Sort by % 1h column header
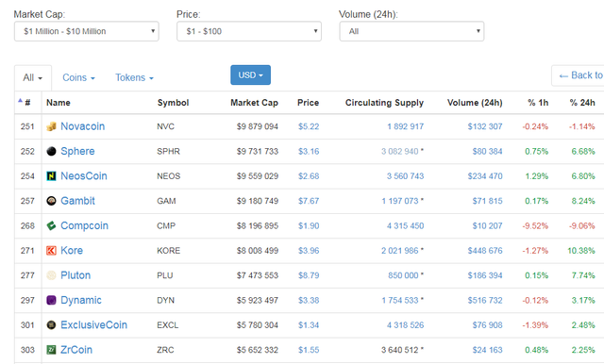Viewport: 604px width, 364px height. [538, 103]
